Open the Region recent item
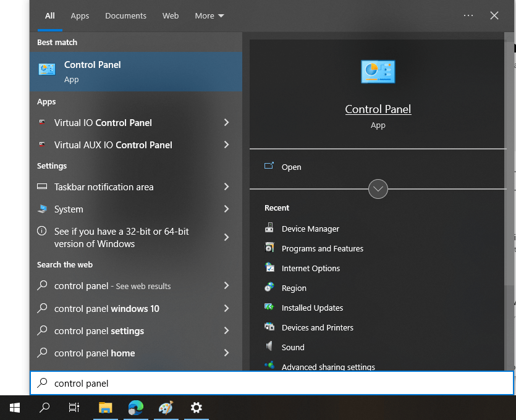Viewport: 516px width, 420px height. pyautogui.click(x=294, y=288)
